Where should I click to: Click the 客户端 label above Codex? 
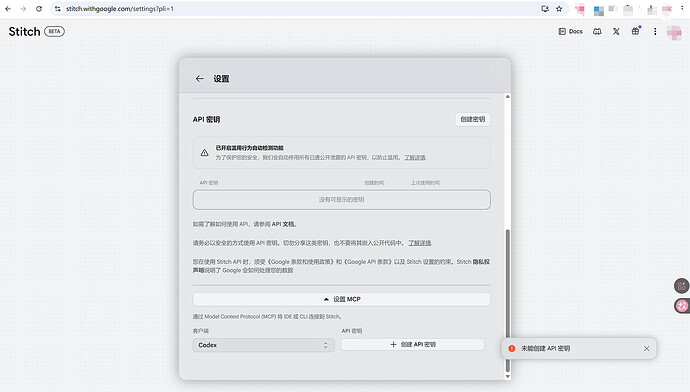click(201, 331)
